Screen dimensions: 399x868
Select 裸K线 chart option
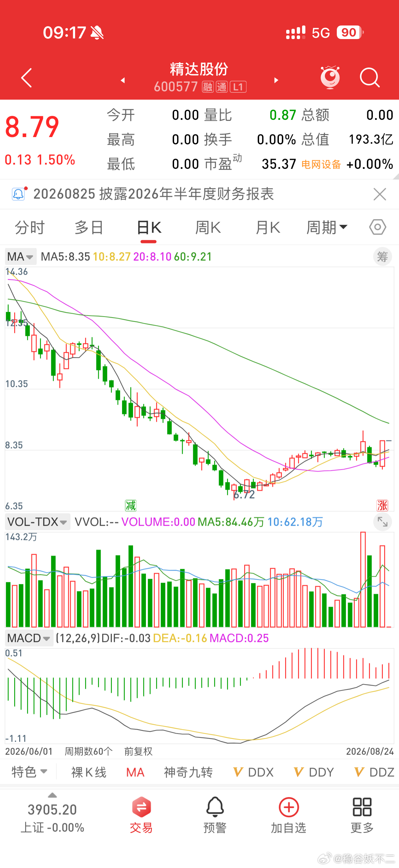[x=89, y=772]
